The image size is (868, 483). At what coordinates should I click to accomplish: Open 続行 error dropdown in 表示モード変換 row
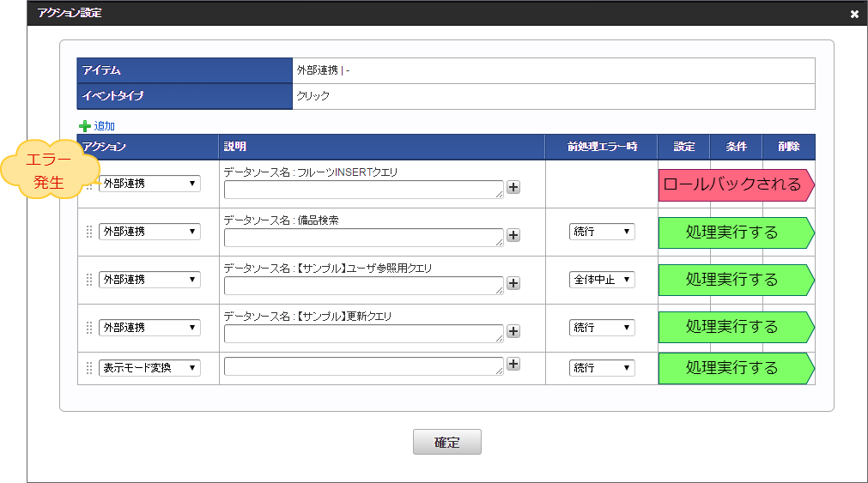click(602, 368)
